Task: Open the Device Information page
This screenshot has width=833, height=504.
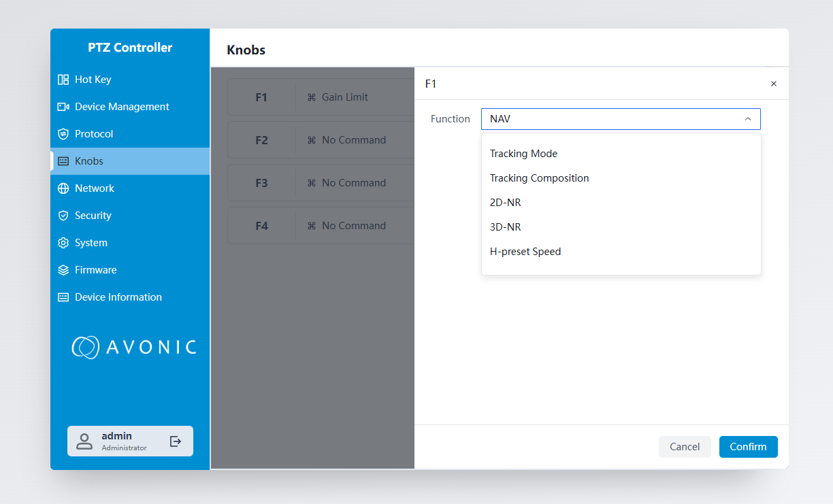Action: coord(130,297)
